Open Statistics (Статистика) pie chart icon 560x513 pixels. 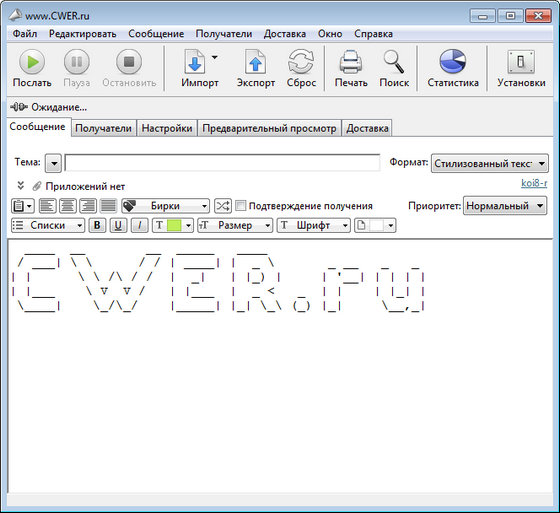click(453, 61)
